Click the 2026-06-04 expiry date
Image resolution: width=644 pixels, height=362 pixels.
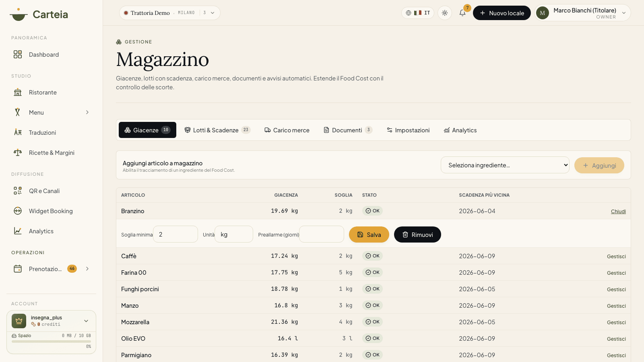(x=477, y=211)
